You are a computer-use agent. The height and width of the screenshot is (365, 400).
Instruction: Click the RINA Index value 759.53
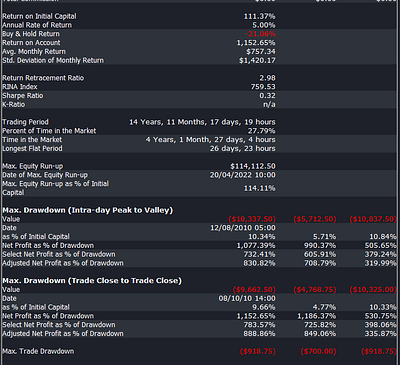[263, 87]
